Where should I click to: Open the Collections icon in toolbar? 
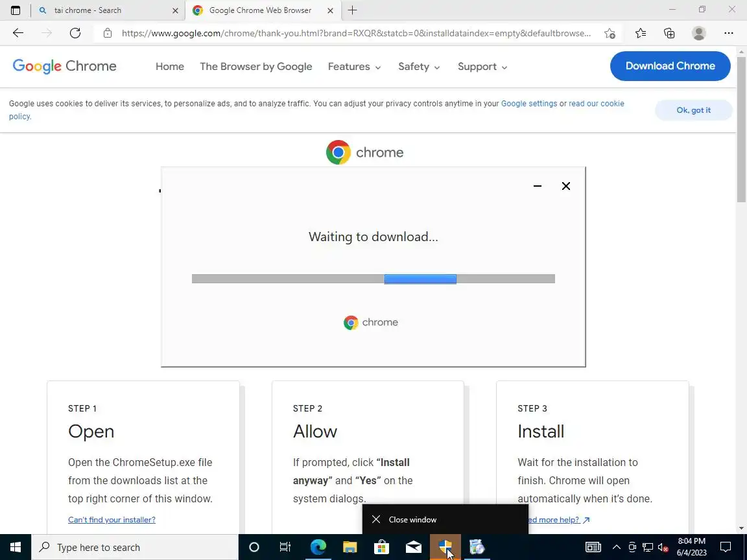click(669, 33)
